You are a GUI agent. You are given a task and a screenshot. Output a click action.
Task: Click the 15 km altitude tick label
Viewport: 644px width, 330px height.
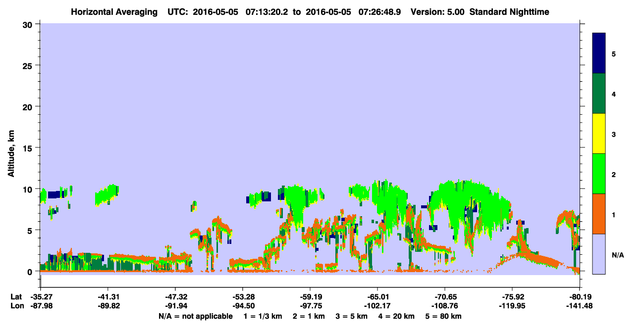click(29, 147)
